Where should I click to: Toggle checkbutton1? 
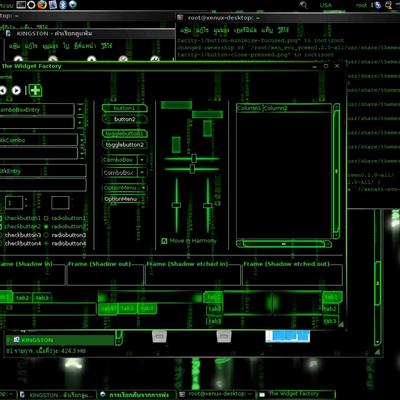[20, 218]
